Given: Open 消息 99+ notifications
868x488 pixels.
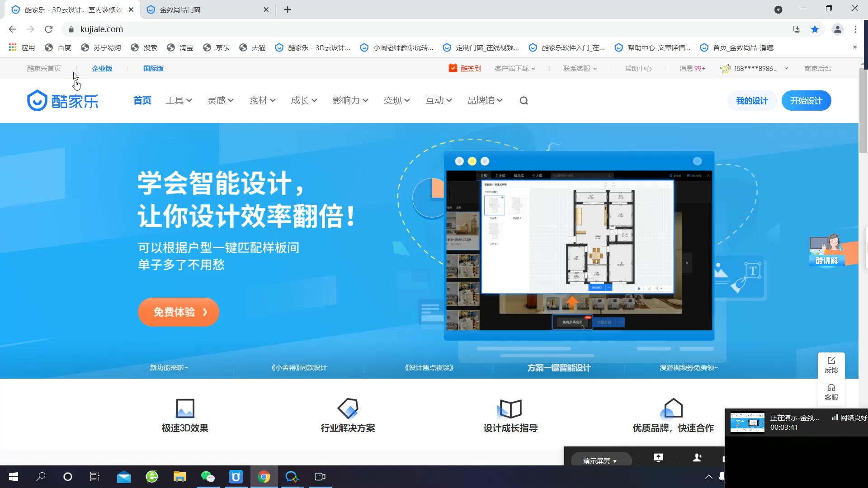Looking at the screenshot, I should 692,69.
